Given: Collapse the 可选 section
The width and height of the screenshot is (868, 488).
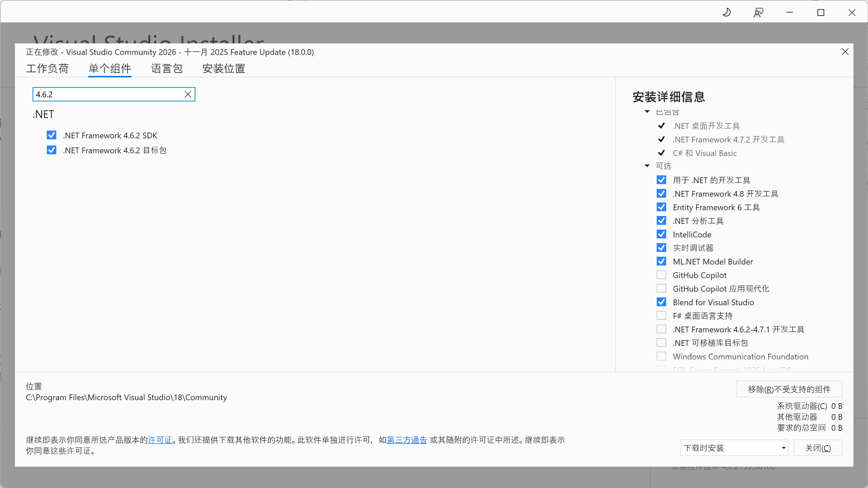Looking at the screenshot, I should point(647,166).
